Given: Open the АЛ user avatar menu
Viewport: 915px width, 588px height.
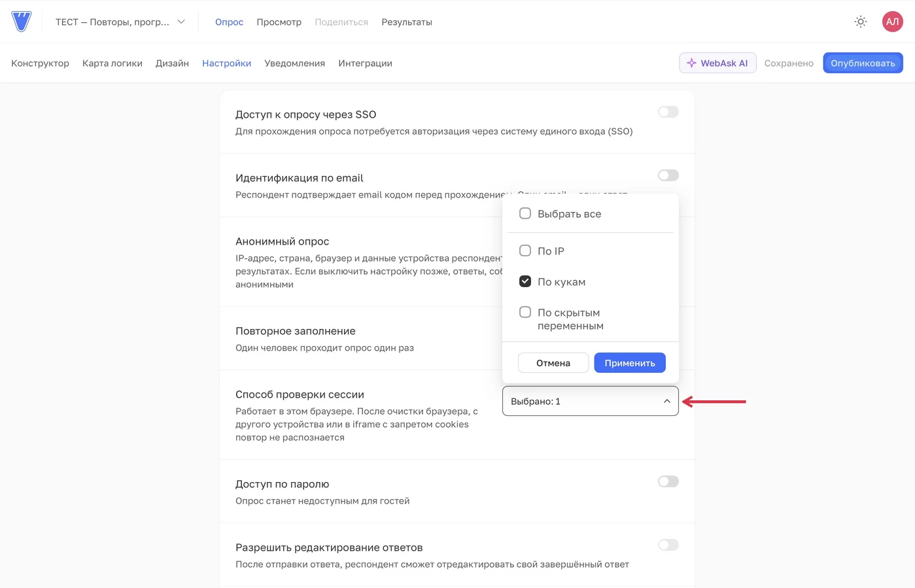Looking at the screenshot, I should pos(892,22).
